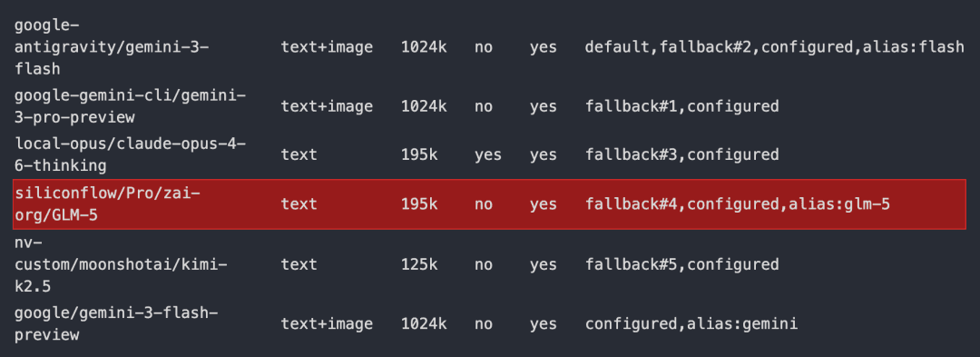This screenshot has height=357, width=980.
Task: Click the google-gemini-cli/gemini-3-pro-preview model entry
Action: coord(130,106)
